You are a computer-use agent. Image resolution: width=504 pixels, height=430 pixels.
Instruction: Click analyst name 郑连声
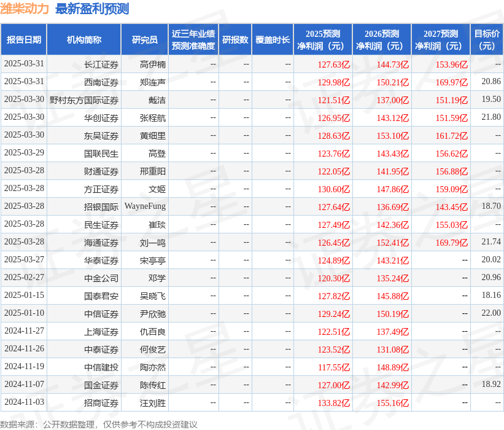point(153,82)
